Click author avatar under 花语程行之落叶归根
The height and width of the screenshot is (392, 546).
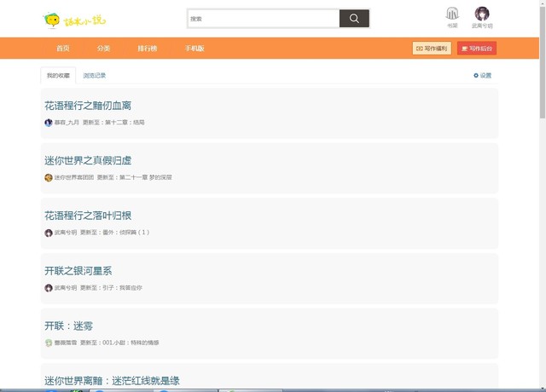coord(49,233)
